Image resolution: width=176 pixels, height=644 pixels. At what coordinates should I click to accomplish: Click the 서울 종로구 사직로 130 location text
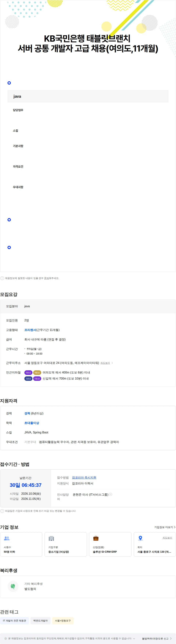tap(154, 552)
